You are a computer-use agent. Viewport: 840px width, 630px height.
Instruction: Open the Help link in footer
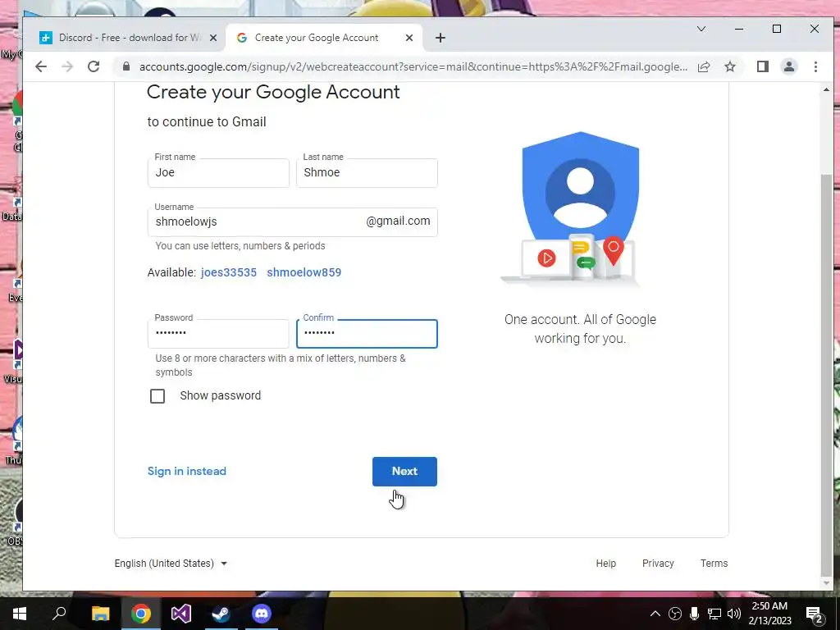[x=606, y=563]
